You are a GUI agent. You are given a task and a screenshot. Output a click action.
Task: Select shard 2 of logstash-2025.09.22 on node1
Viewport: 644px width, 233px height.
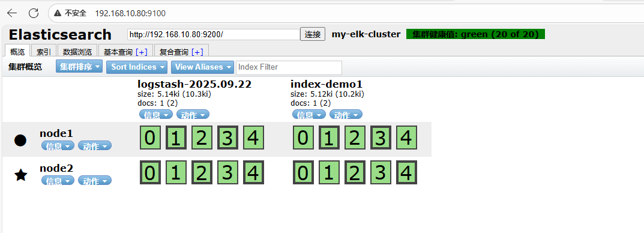[x=202, y=138]
